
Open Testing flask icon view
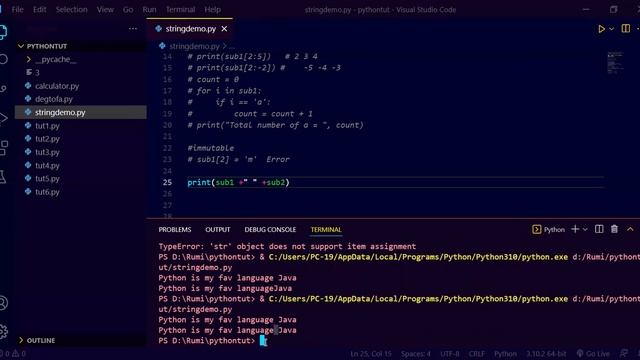(x=3, y=177)
